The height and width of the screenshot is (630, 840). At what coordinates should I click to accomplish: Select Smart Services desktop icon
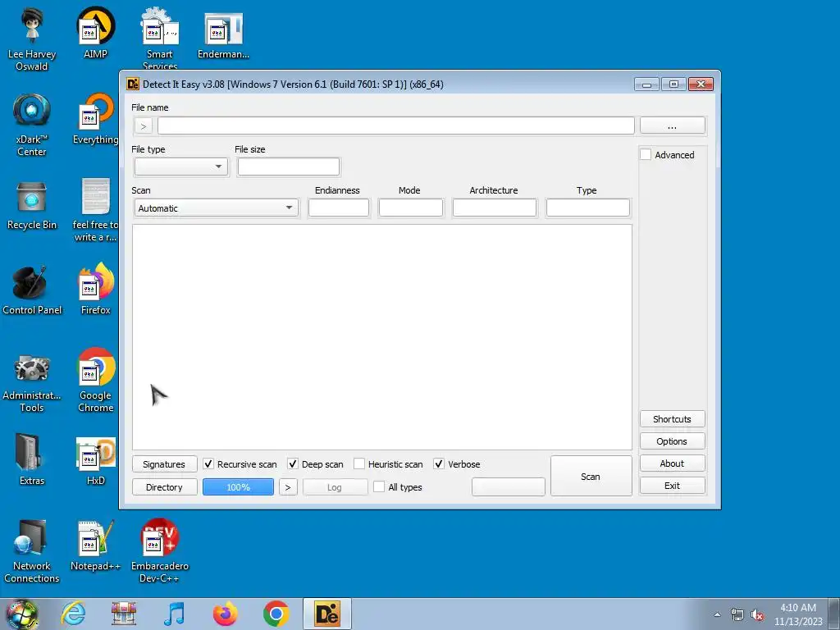(160, 39)
